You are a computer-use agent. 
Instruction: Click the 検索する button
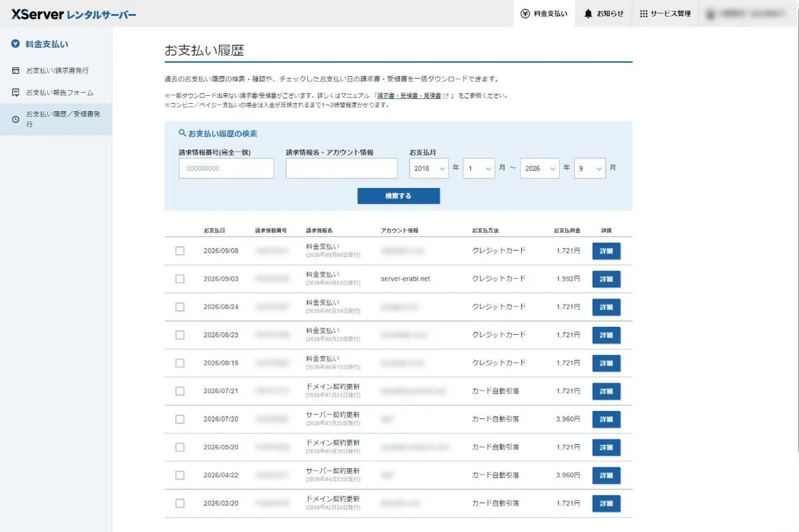pyautogui.click(x=398, y=196)
